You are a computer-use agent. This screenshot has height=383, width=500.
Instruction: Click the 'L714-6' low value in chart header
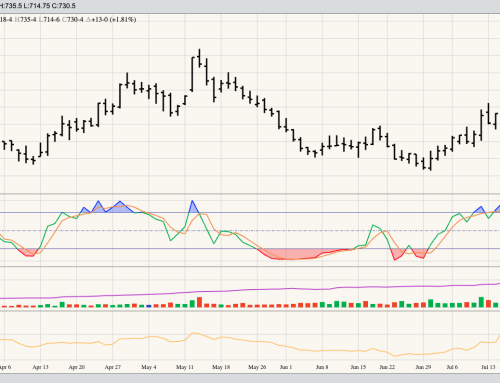pyautogui.click(x=49, y=20)
